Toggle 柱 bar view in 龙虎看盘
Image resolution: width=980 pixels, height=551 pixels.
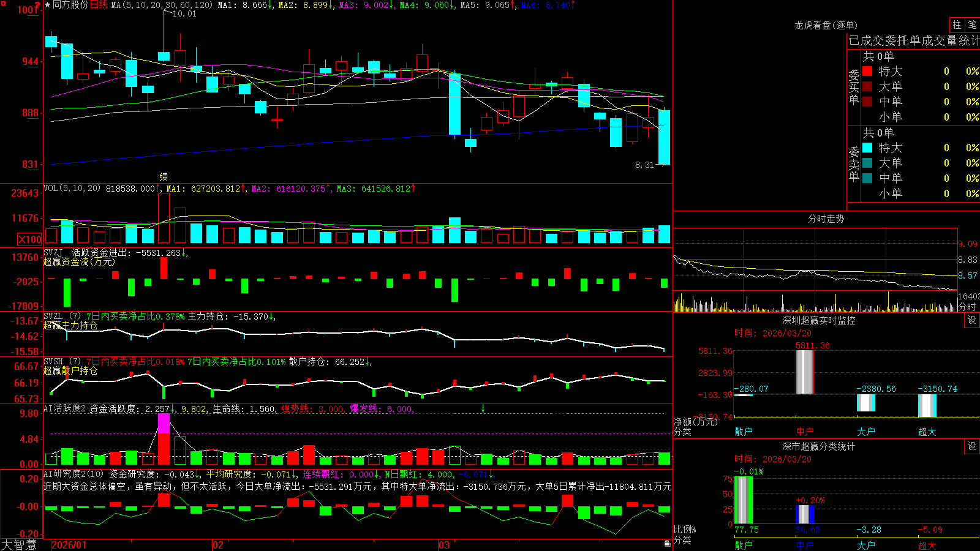point(957,24)
